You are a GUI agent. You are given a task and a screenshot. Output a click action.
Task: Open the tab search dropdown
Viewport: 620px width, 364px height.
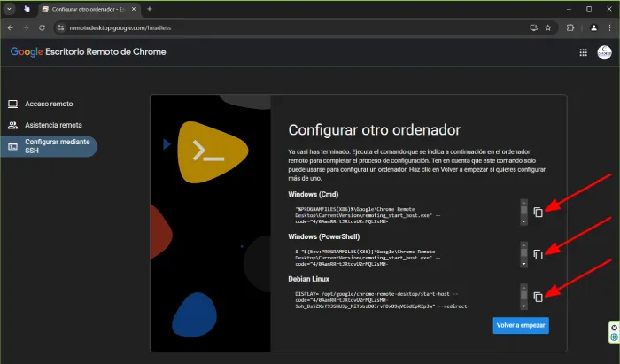point(9,9)
